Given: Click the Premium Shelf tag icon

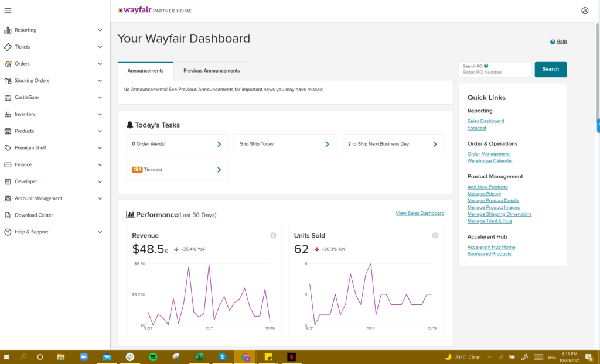Looking at the screenshot, I should [8, 148].
